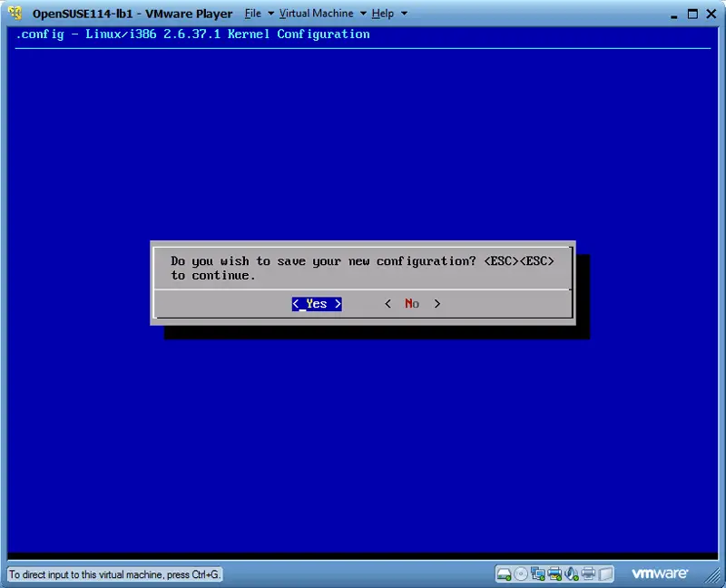Screen dimensions: 726x588
Task: Click the 'Do you wish to save' dialog message
Action: [x=362, y=268]
